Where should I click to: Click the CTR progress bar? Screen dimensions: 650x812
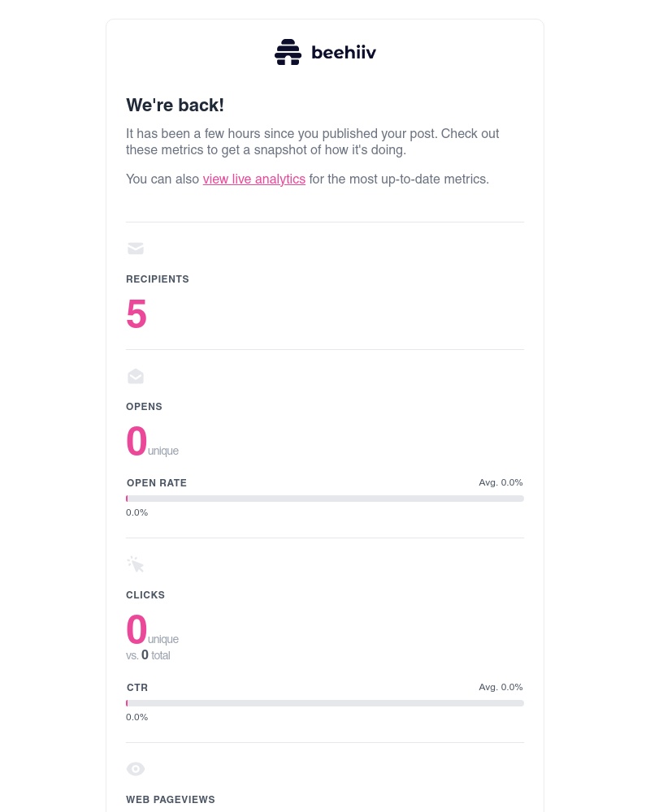[325, 702]
